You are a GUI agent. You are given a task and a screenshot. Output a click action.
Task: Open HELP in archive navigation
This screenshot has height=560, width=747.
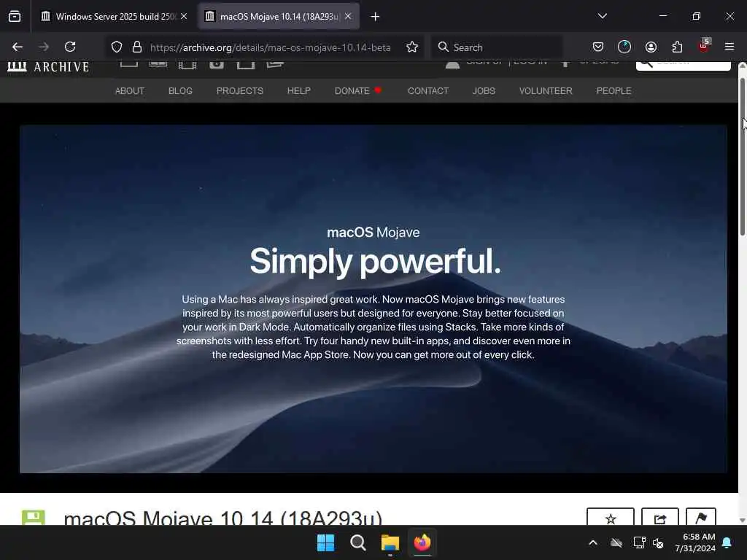298,91
